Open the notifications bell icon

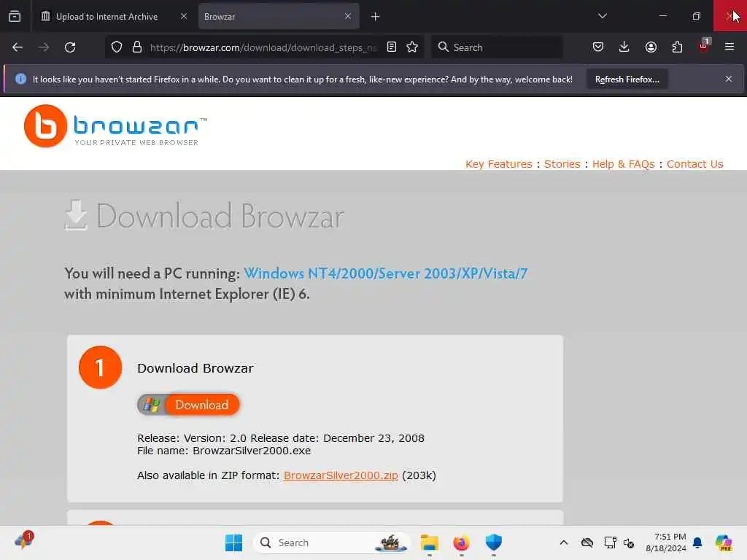pyautogui.click(x=697, y=542)
